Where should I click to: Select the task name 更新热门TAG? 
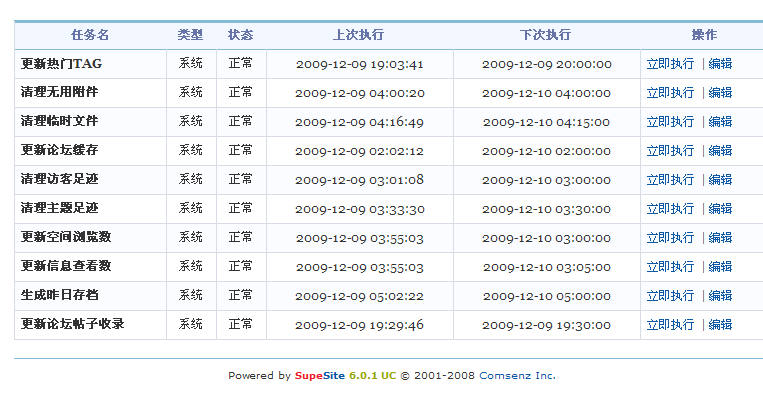[x=61, y=64]
